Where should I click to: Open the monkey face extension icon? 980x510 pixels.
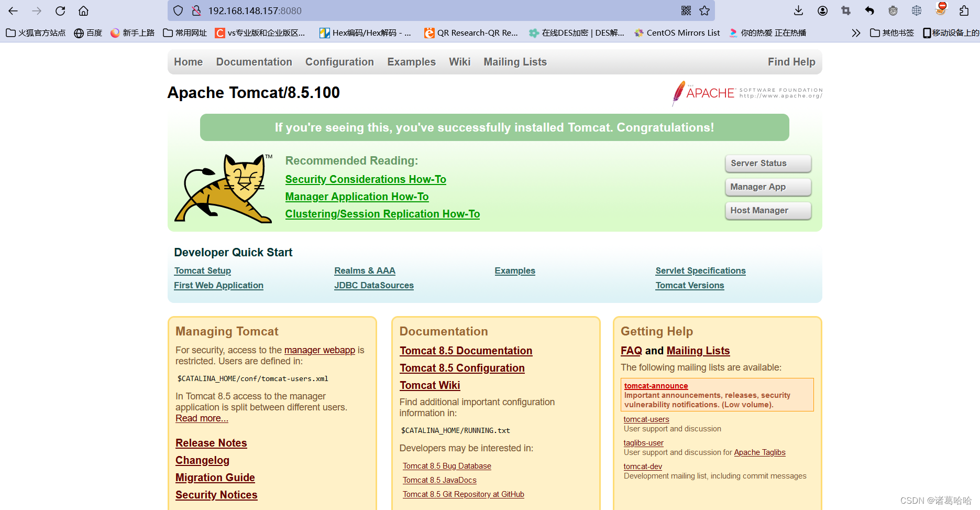pos(893,10)
